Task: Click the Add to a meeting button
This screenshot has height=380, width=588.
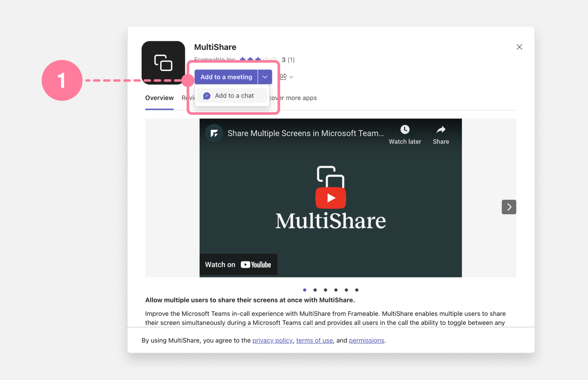Action: [226, 76]
